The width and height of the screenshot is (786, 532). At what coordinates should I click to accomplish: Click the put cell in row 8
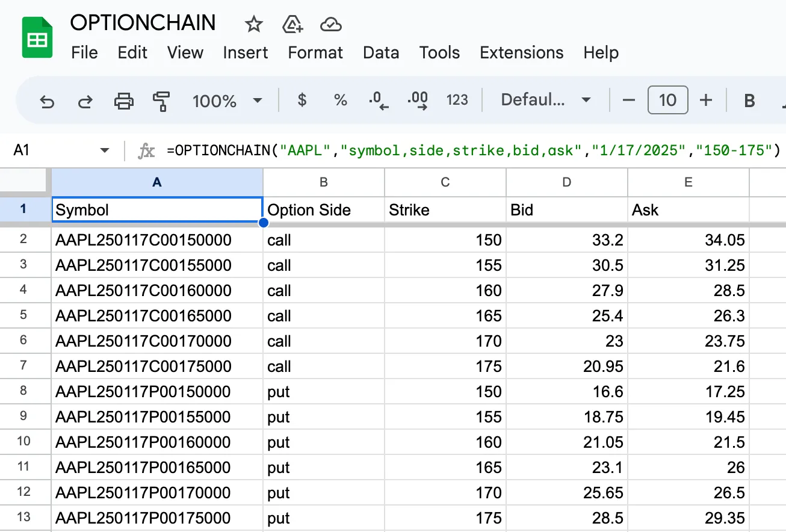(324, 392)
